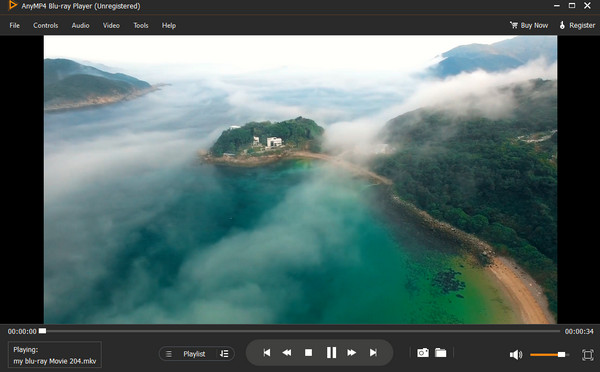The image size is (600, 372).
Task: Click the playlist list icon
Action: tap(169, 354)
